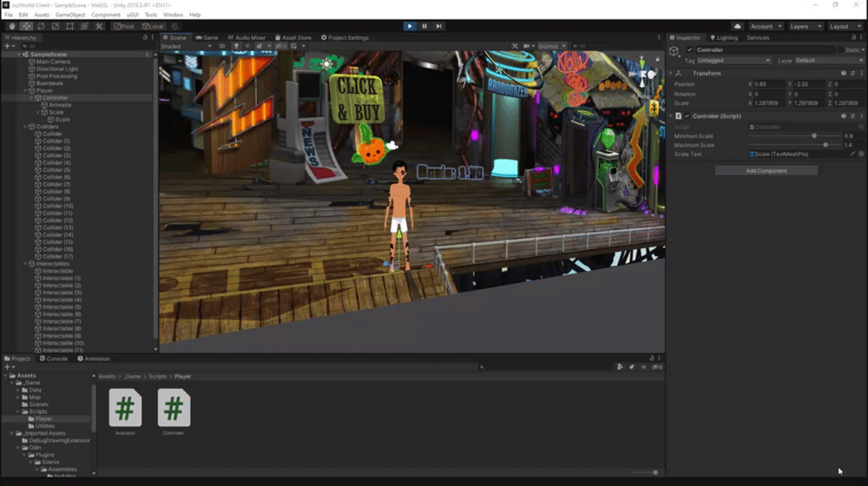The height and width of the screenshot is (486, 868).
Task: Adjust the Minimum Scale slider
Action: pos(813,135)
